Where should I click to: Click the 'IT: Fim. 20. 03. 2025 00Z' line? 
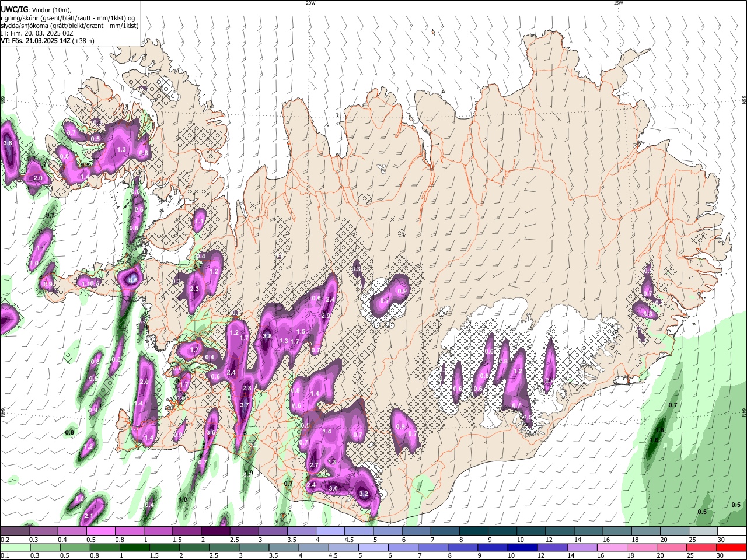point(37,33)
